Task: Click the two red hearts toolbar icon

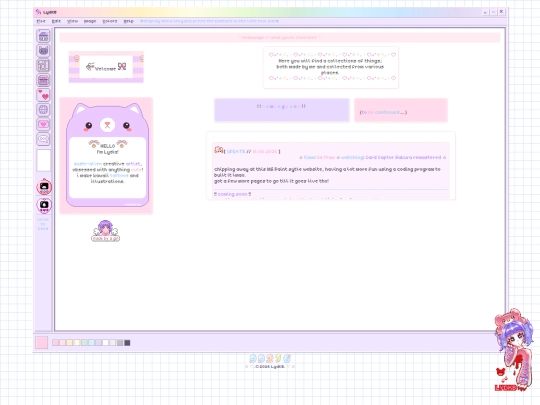Action: click(x=43, y=95)
